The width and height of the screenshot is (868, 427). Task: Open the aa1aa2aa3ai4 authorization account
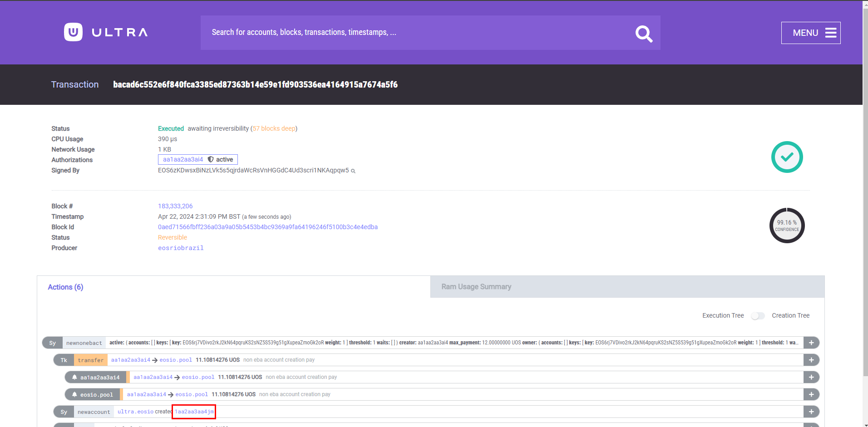[183, 159]
